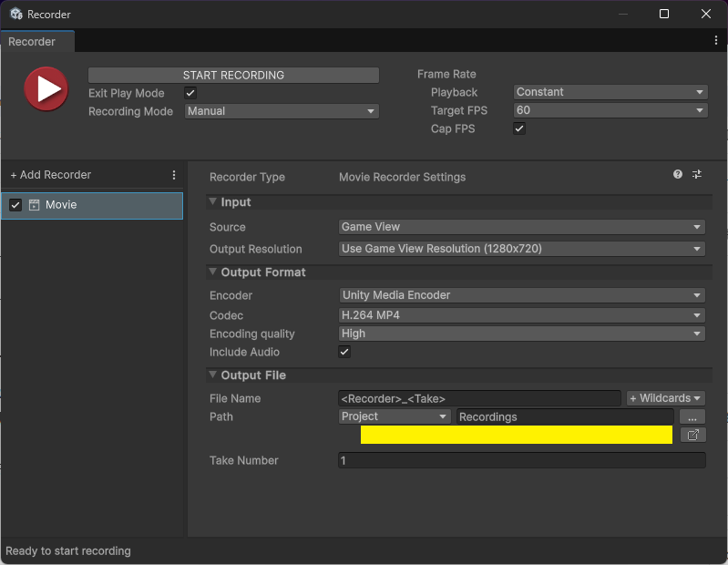Disable the Cap FPS checkbox
The image size is (728, 565).
pyautogui.click(x=519, y=129)
